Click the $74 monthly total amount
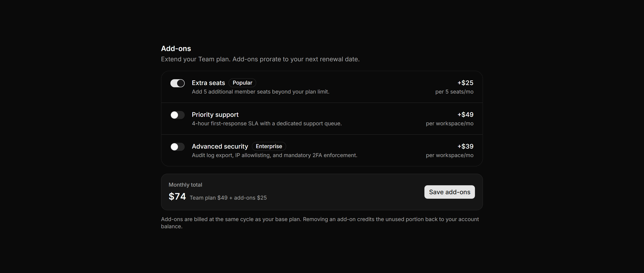This screenshot has width=644, height=273. click(x=177, y=196)
